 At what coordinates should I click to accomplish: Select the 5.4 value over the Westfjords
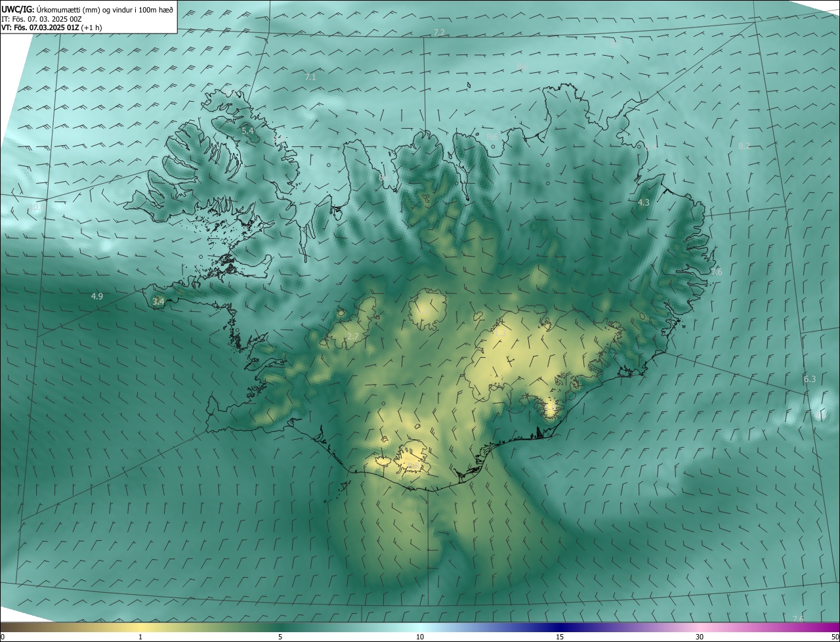[247, 131]
